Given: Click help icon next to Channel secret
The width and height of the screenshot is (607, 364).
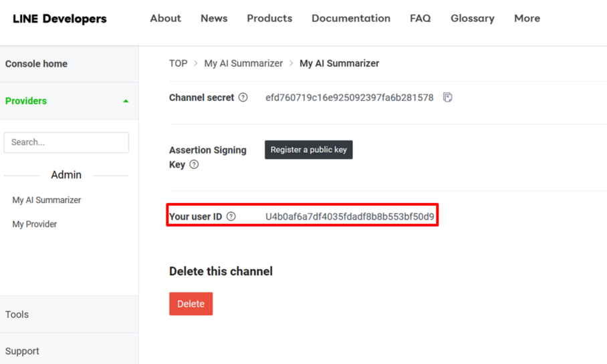Looking at the screenshot, I should (x=243, y=98).
